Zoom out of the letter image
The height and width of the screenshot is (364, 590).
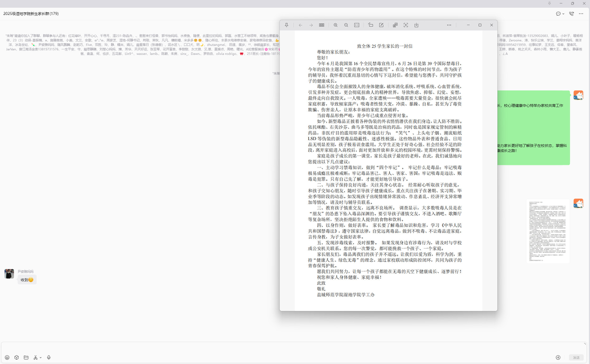click(x=346, y=25)
